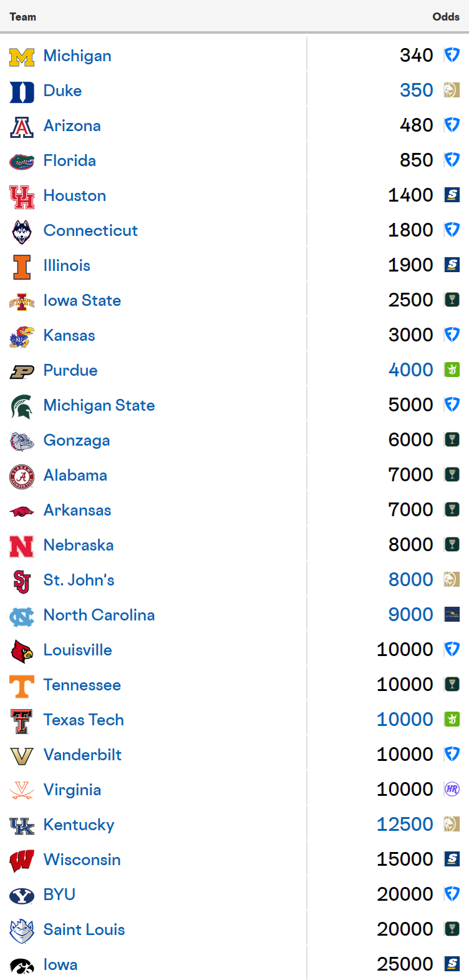This screenshot has height=980, width=469.
Task: Click the Kansas Jayhawks logo
Action: click(x=22, y=336)
